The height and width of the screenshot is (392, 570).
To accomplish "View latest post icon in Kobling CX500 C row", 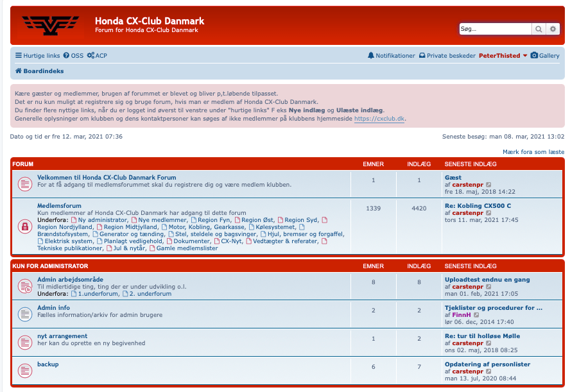I will pyautogui.click(x=488, y=213).
